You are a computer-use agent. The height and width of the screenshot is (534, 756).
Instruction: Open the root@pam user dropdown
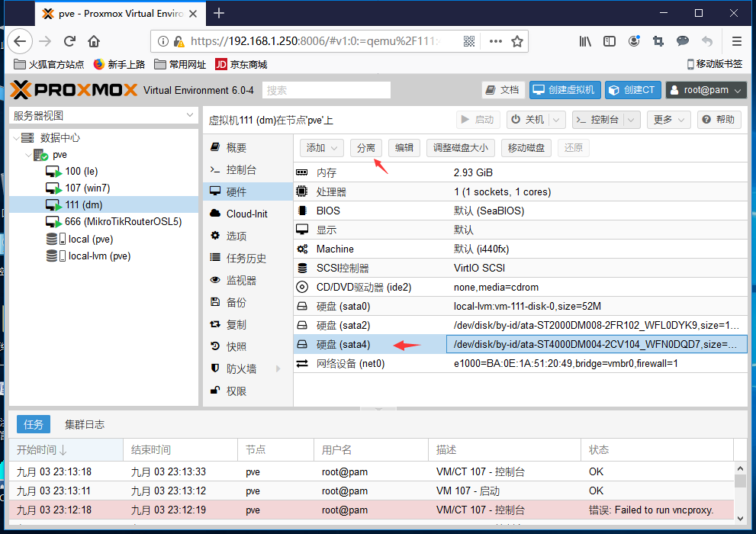tap(706, 90)
